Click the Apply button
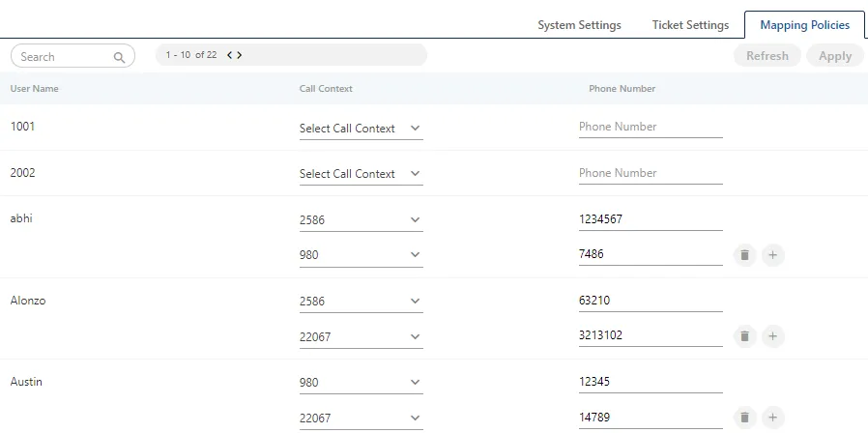The width and height of the screenshot is (868, 433). coord(835,56)
